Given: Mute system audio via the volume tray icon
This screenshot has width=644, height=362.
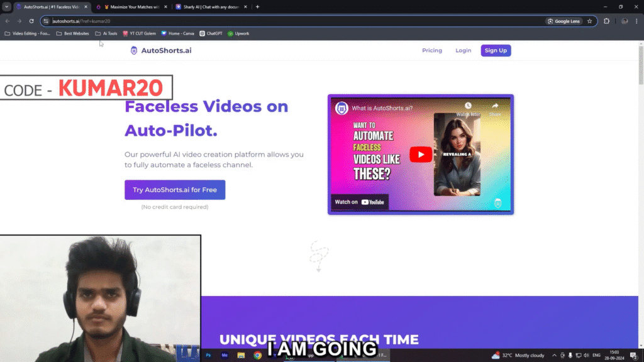Looking at the screenshot, I should click(x=586, y=355).
